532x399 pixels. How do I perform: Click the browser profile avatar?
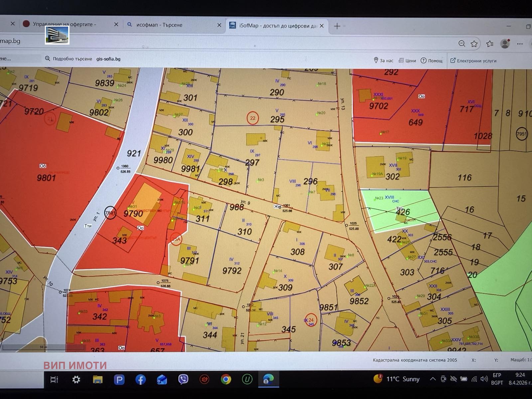505,44
